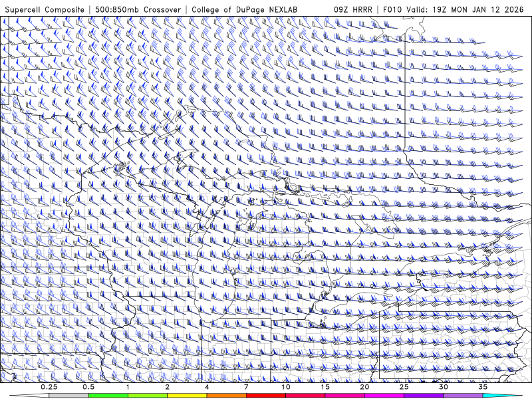Click the 0.5 legend value
The image size is (532, 399).
pyautogui.click(x=88, y=387)
